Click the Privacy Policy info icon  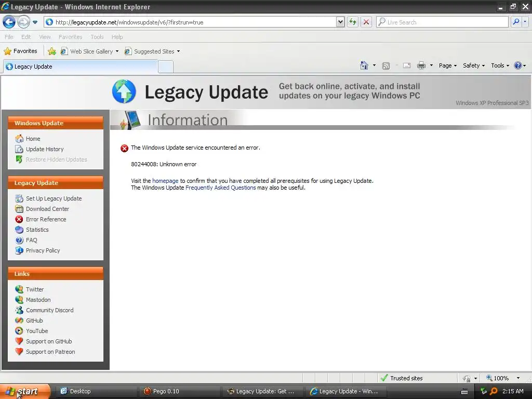pyautogui.click(x=19, y=250)
